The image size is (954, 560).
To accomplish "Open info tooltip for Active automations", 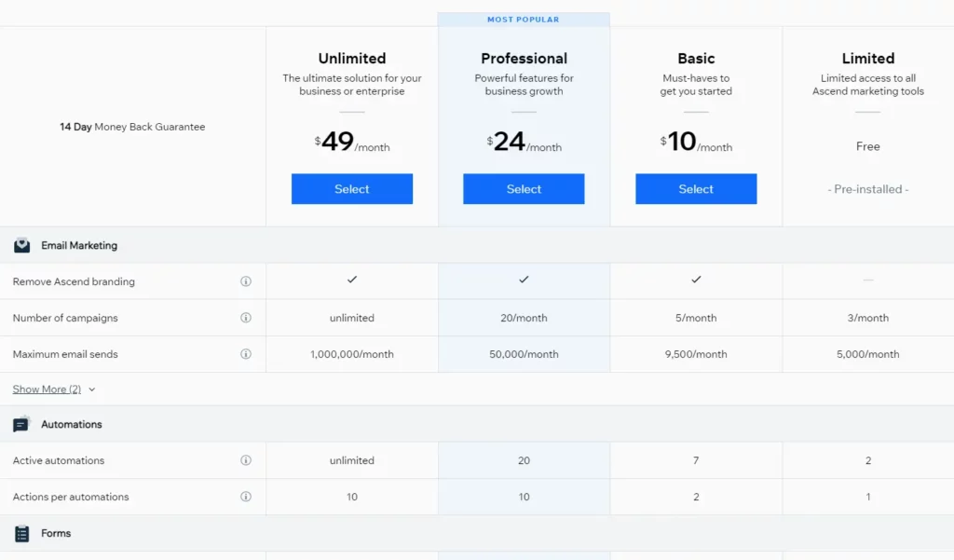I will click(246, 460).
